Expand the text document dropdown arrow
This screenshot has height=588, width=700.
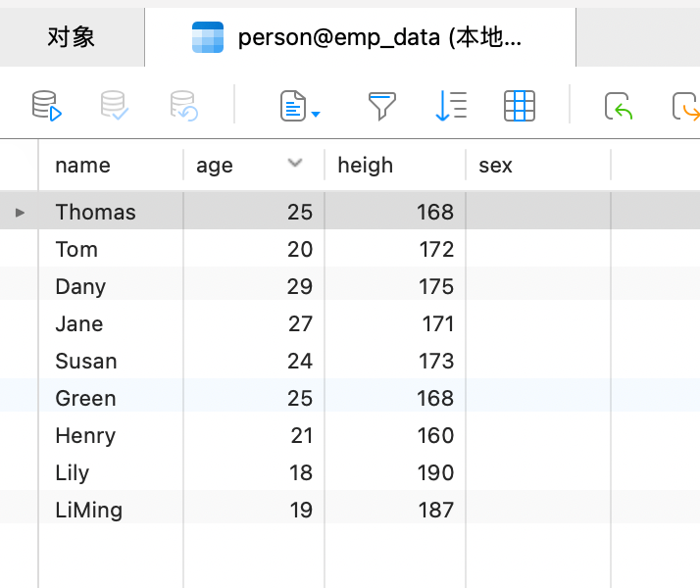(x=316, y=115)
